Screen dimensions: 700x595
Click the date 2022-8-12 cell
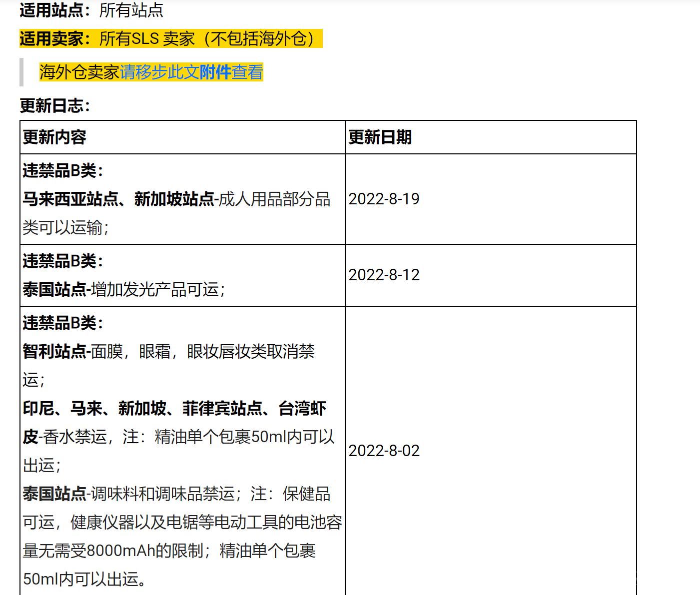pos(384,275)
